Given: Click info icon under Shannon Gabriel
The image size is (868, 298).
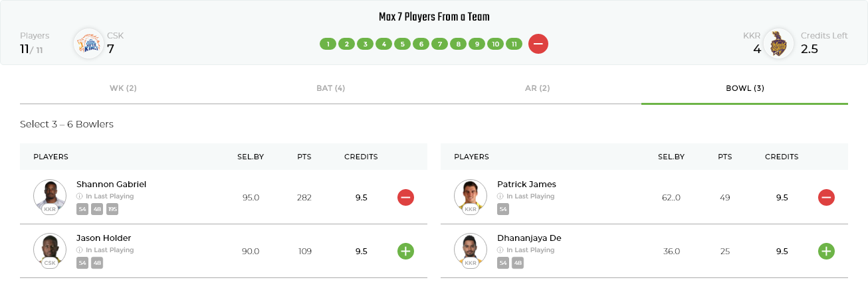Looking at the screenshot, I should click(80, 196).
